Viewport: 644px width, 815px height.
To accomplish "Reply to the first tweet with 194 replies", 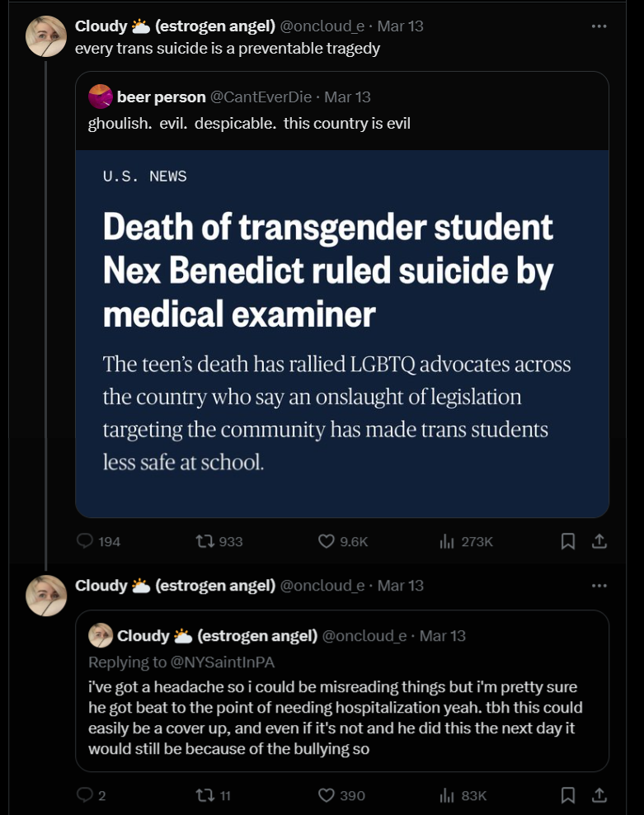I will (86, 541).
